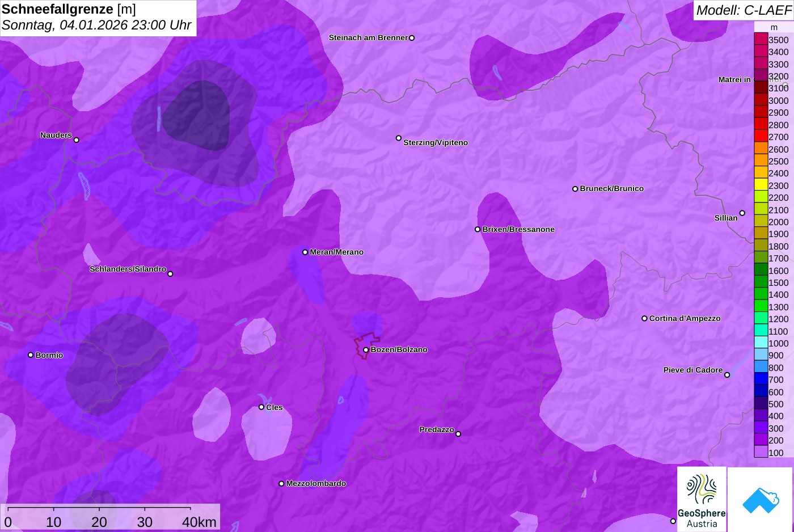Click the Sterzing/Vipiteno marker dot
This screenshot has width=794, height=532.
pos(399,138)
